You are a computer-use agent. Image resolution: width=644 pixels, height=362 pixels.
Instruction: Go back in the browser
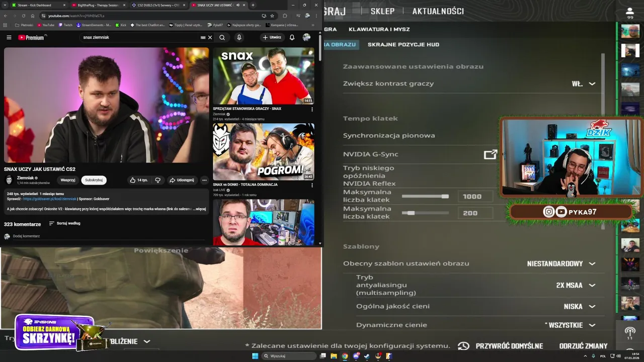[6, 16]
